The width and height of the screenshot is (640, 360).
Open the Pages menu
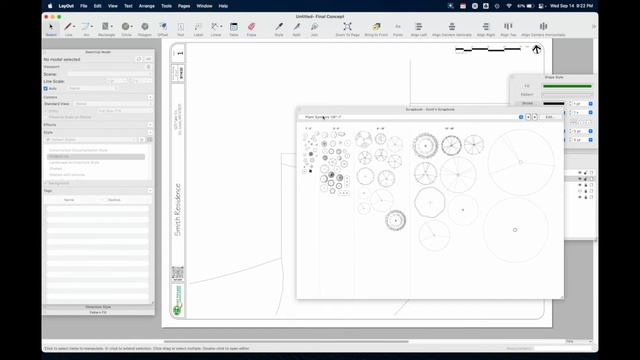click(184, 6)
